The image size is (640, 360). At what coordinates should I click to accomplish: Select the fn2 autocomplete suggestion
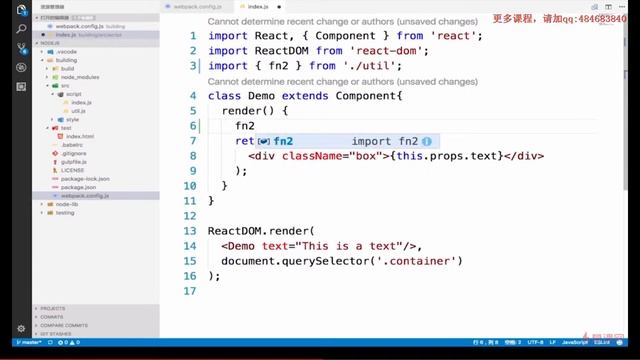348,141
